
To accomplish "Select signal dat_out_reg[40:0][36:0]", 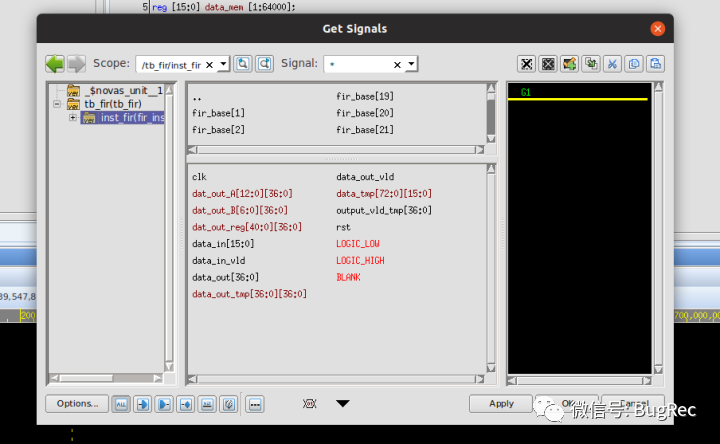I will pyautogui.click(x=247, y=227).
